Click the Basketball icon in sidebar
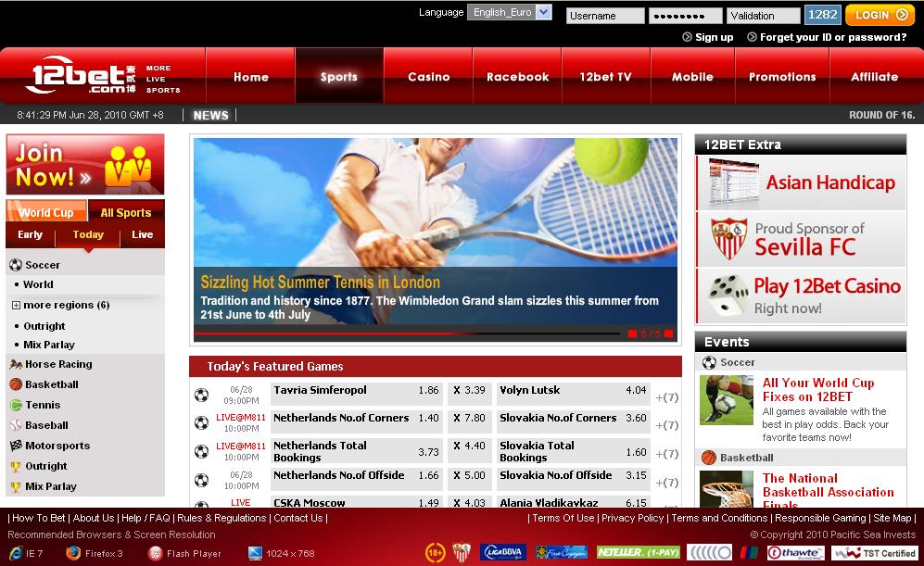The image size is (924, 566). click(x=16, y=384)
